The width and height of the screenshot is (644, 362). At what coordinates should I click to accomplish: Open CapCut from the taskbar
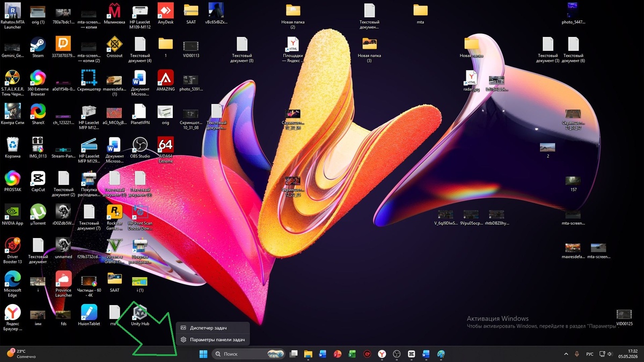pyautogui.click(x=412, y=354)
